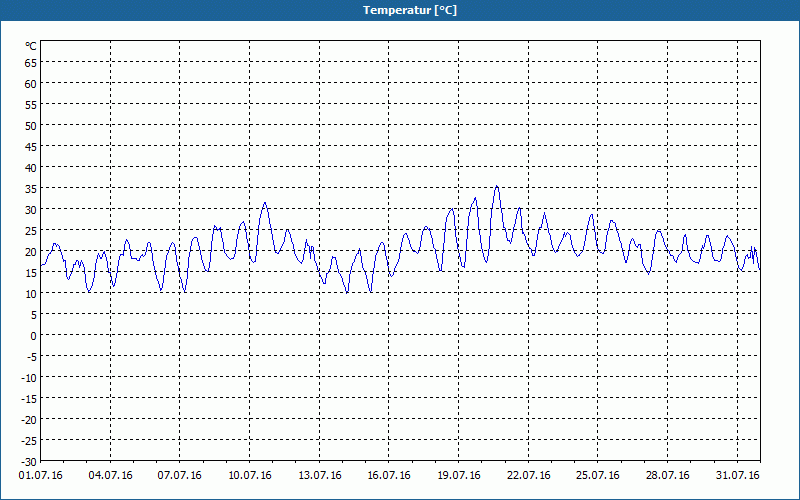Image resolution: width=800 pixels, height=500 pixels.
Task: Click the Temperatur [°C] chart title
Action: 409,10
